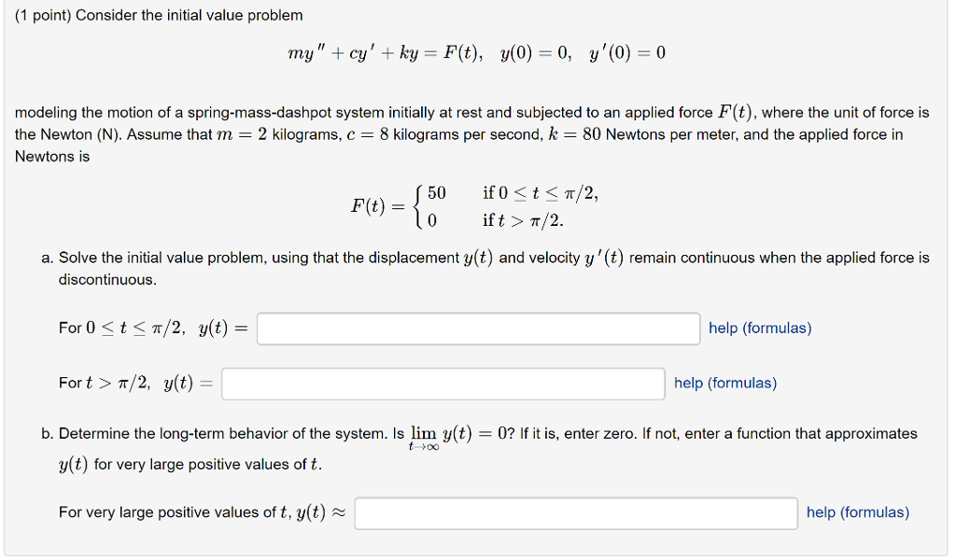Focus the part b approximation input field
956x560 pixels.
[x=576, y=512]
